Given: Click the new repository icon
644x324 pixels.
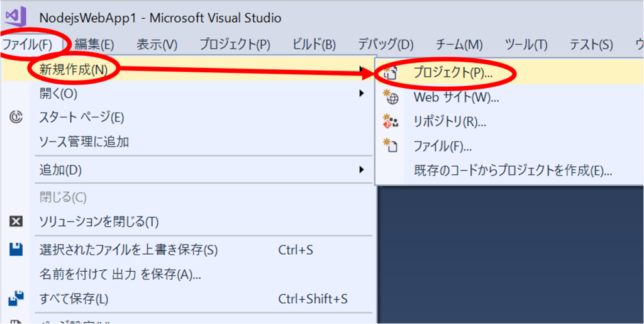Looking at the screenshot, I should point(390,121).
